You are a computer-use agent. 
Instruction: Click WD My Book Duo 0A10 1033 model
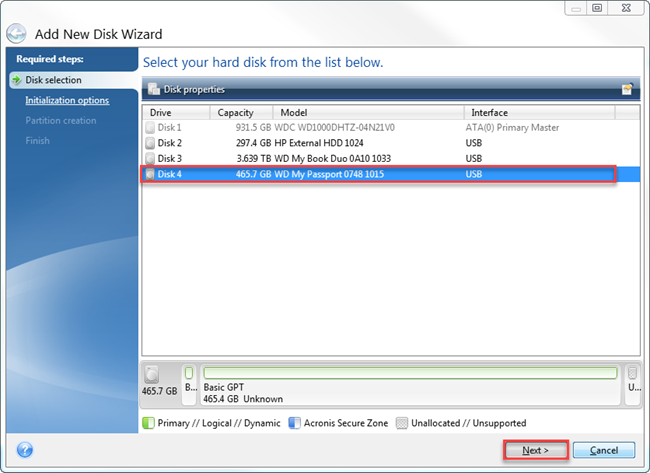coord(332,158)
